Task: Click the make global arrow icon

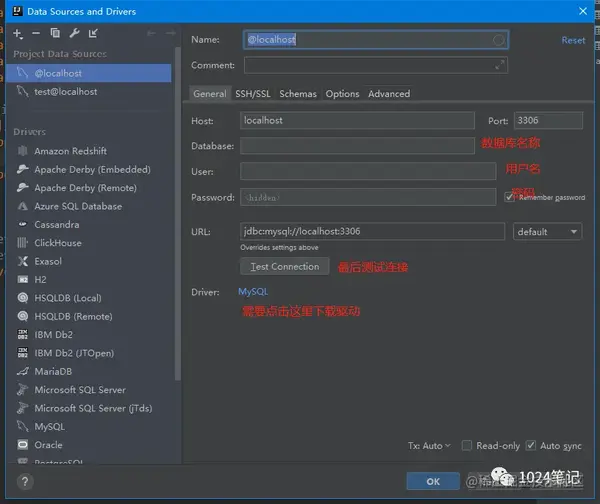Action: 93,33
